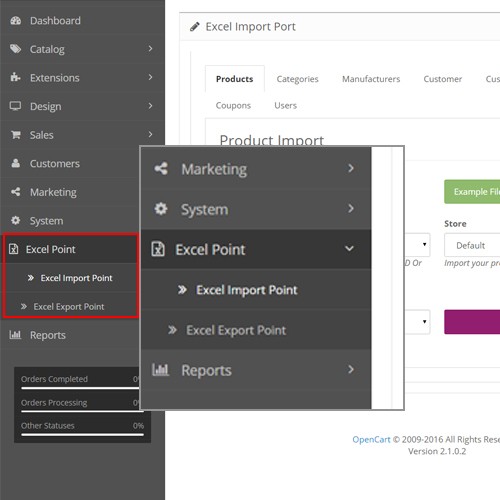Click the Sales cart icon
Image resolution: width=500 pixels, height=500 pixels.
[16, 135]
